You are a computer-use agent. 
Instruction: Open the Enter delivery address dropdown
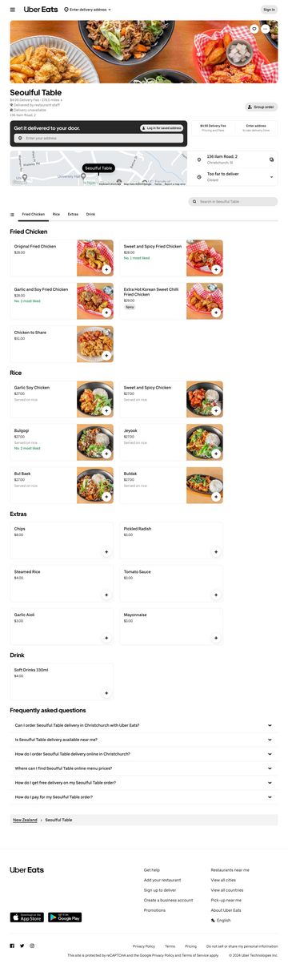coord(88,10)
